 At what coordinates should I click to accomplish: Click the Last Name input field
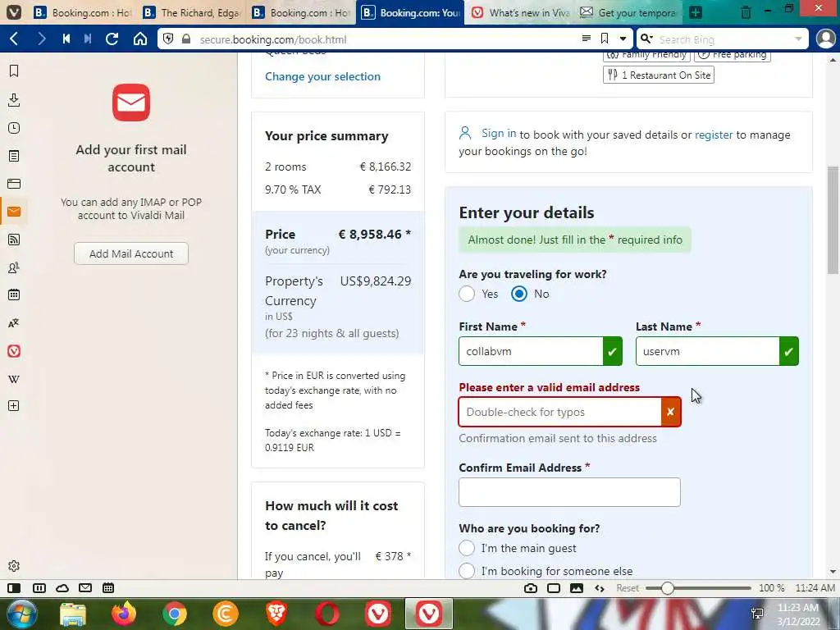point(708,351)
